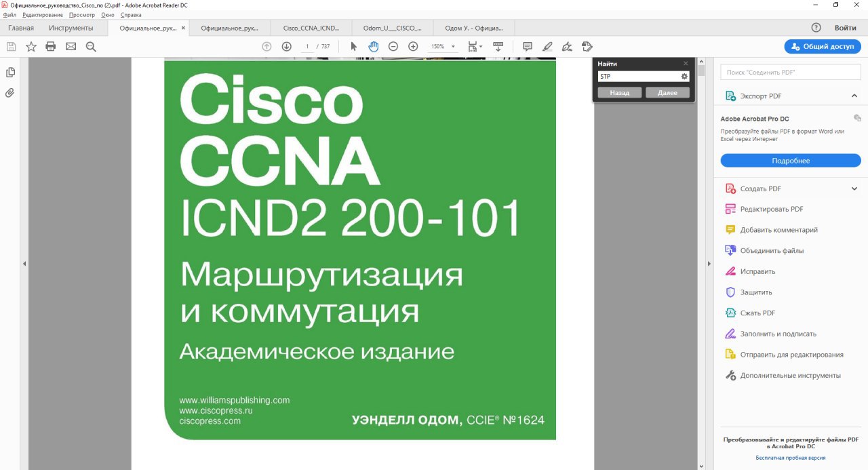
Task: Click the bookmark star icon in toolbar
Action: coord(31,46)
